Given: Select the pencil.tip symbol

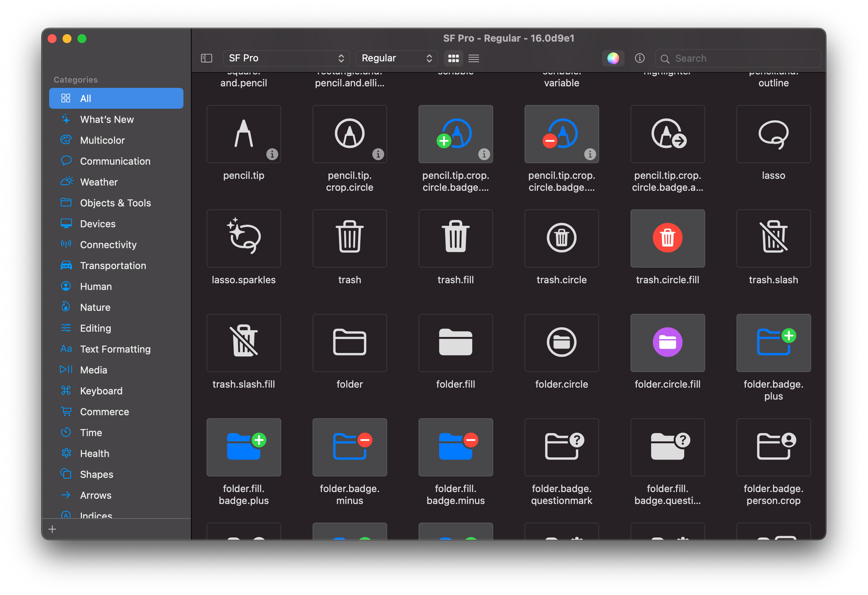Looking at the screenshot, I should click(x=243, y=134).
